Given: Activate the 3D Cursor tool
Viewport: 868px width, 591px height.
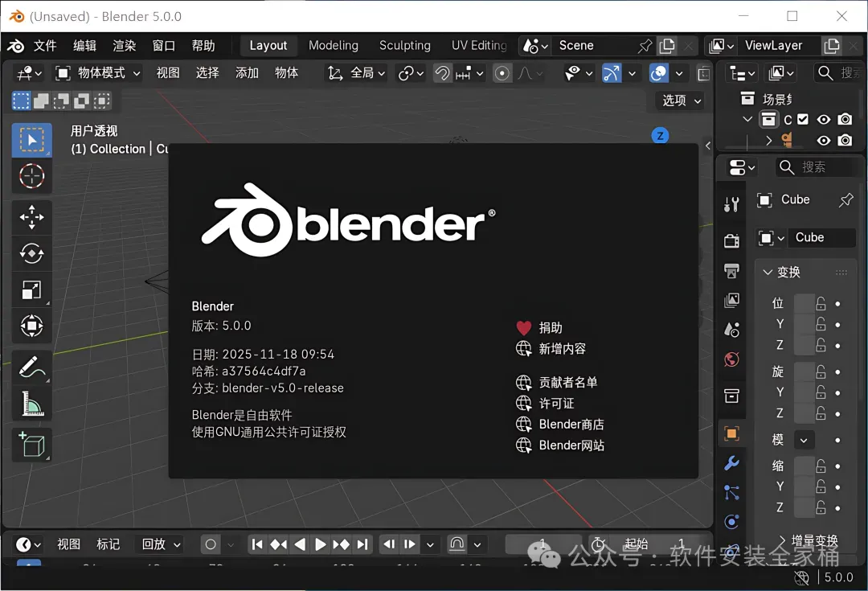Looking at the screenshot, I should pyautogui.click(x=31, y=177).
